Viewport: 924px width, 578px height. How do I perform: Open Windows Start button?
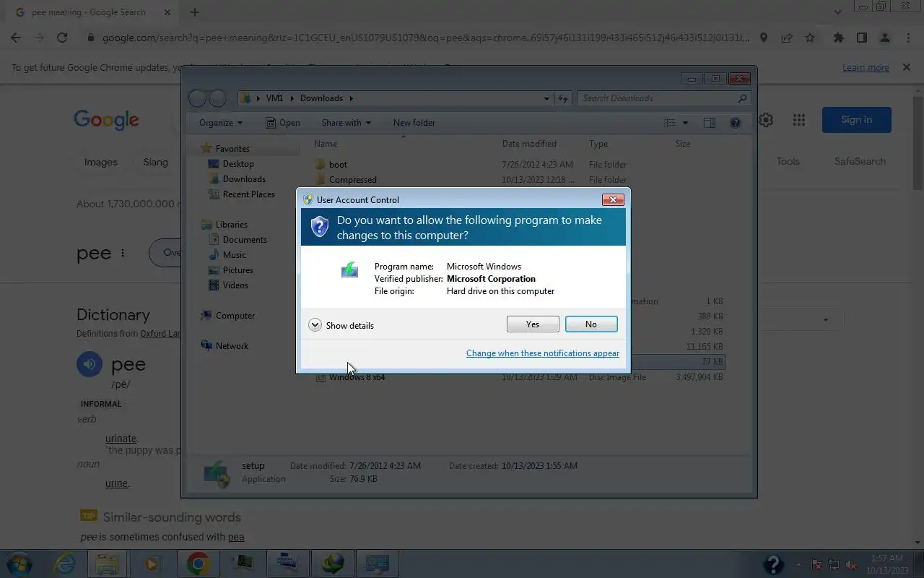pos(19,564)
